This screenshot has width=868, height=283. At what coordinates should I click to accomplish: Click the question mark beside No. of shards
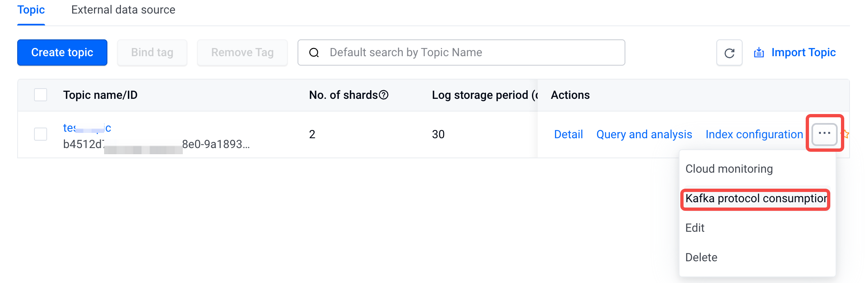[x=384, y=95]
